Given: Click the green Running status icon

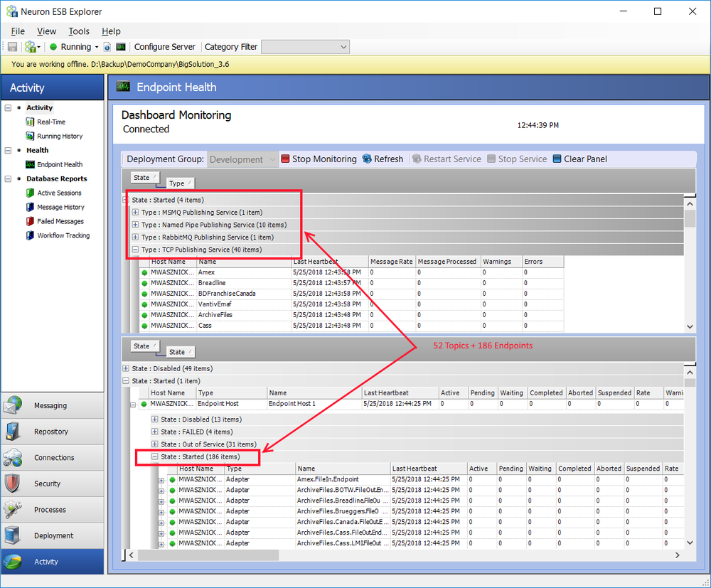Looking at the screenshot, I should click(53, 47).
